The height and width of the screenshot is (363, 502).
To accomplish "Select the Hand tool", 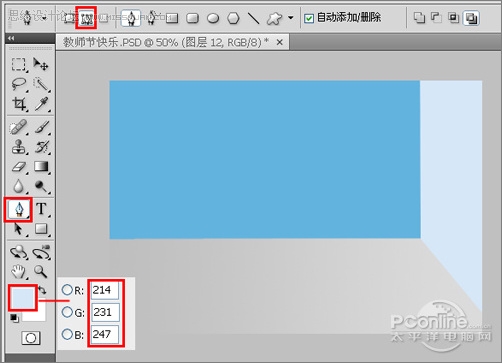I will point(19,272).
